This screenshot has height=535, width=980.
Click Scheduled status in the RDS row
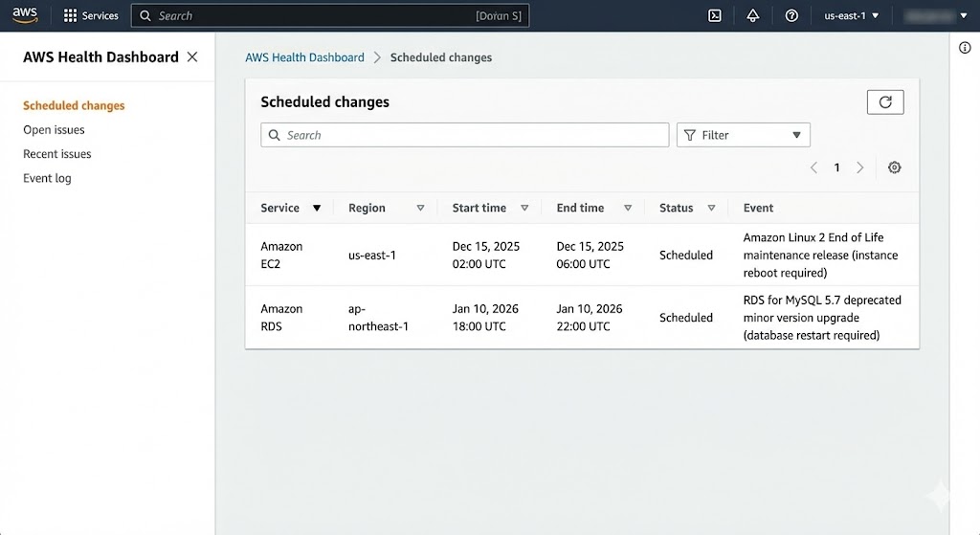click(x=685, y=318)
